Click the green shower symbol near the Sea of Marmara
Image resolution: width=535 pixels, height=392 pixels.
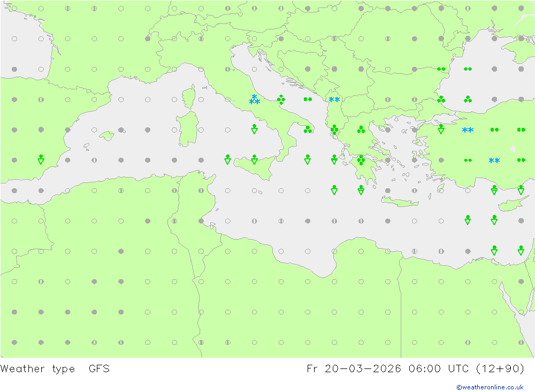(441, 129)
